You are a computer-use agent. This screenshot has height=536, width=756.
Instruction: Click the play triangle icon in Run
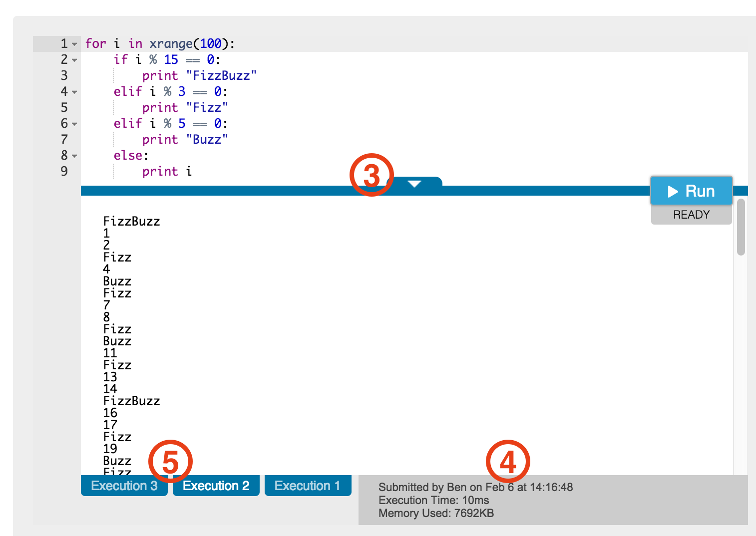pyautogui.click(x=673, y=191)
